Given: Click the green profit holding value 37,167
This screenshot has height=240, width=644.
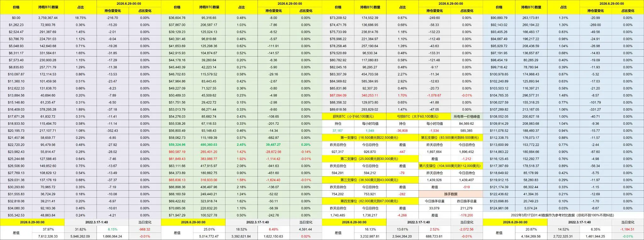Looking at the screenshot, I should (x=338, y=131).
